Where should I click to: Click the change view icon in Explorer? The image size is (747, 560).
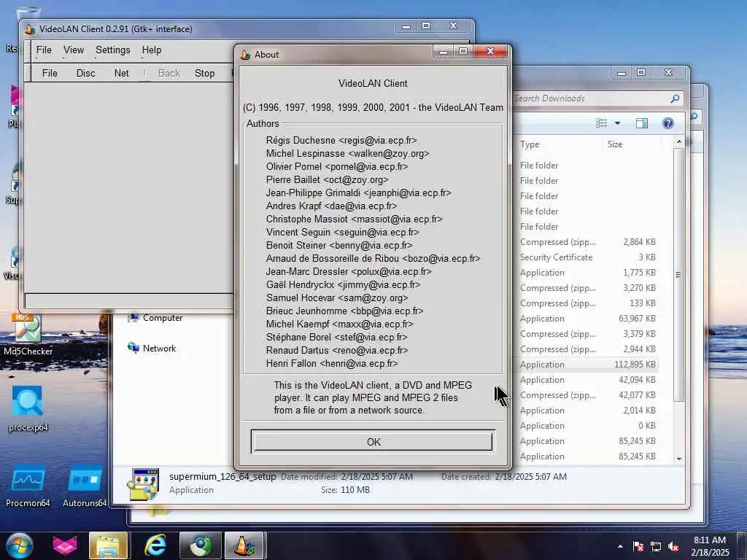point(602,123)
